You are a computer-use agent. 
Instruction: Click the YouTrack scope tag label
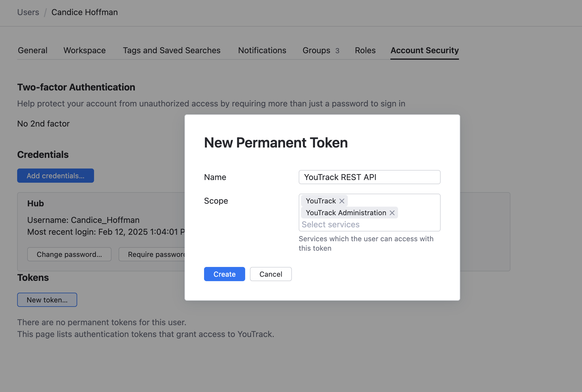(x=321, y=201)
